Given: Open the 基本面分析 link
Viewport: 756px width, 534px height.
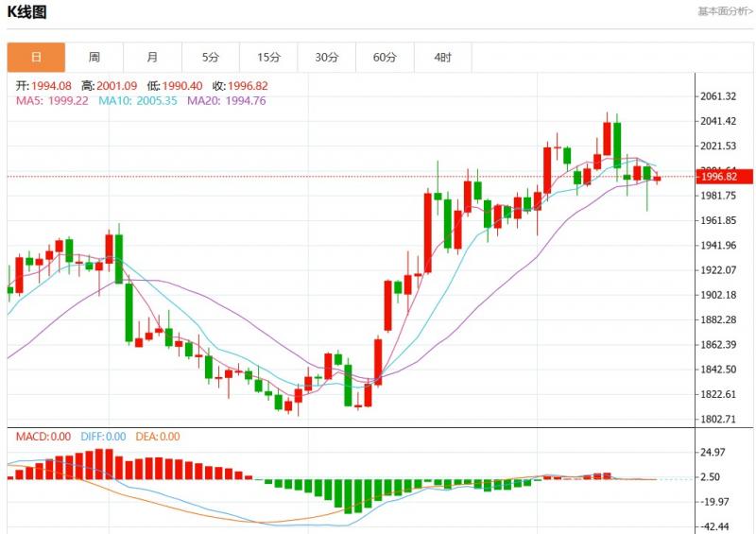Looking at the screenshot, I should 725,11.
